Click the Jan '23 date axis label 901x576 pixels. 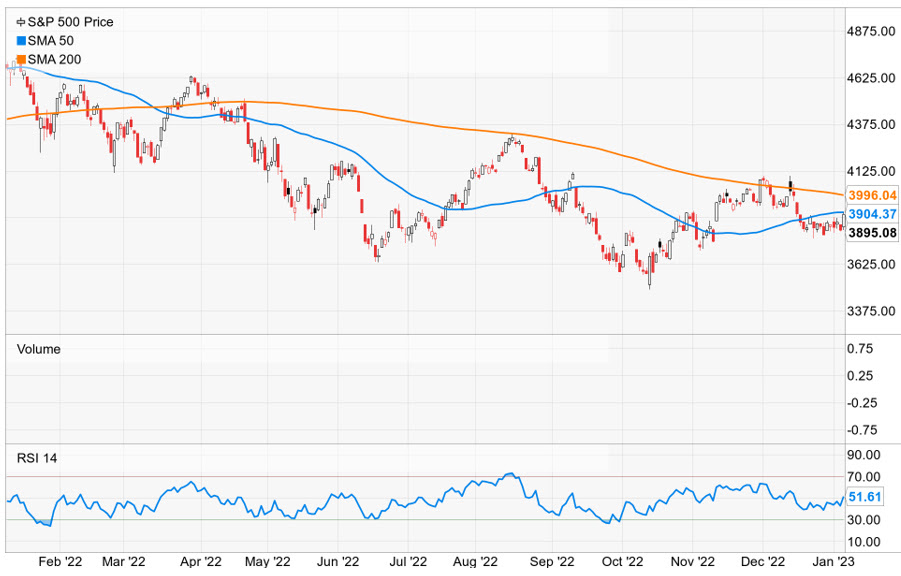point(827,563)
